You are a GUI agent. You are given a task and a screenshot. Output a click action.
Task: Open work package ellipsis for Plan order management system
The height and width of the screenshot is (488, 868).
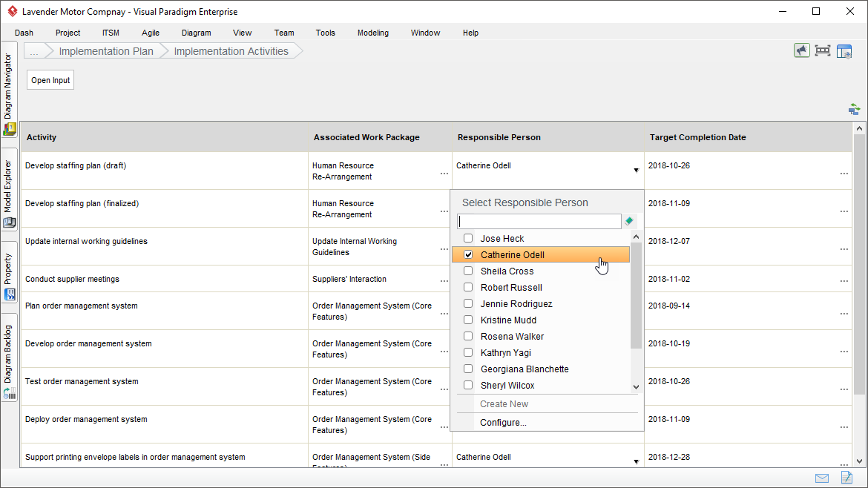point(444,314)
